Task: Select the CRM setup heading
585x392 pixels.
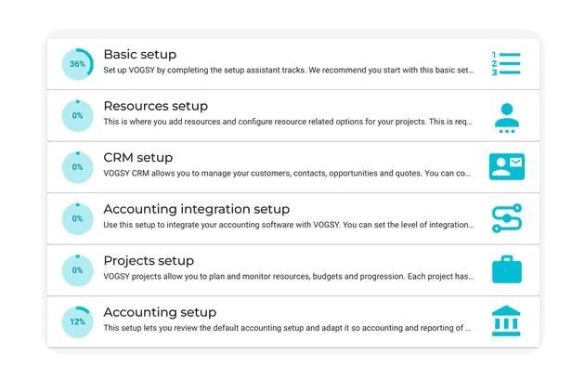Action: coord(137,158)
